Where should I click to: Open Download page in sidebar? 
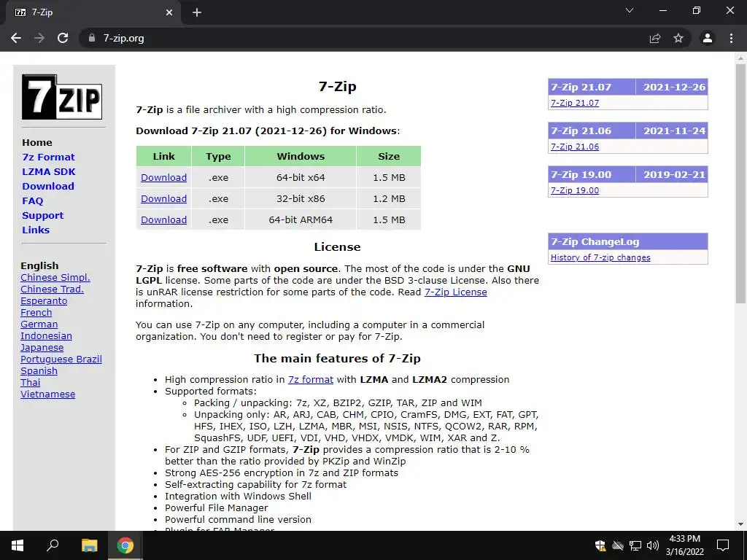coord(48,186)
